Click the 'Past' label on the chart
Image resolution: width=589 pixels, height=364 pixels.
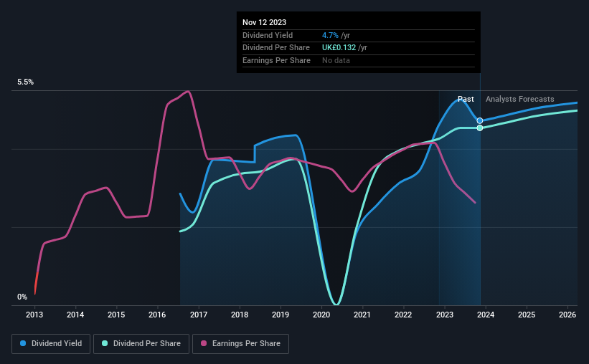(466, 99)
